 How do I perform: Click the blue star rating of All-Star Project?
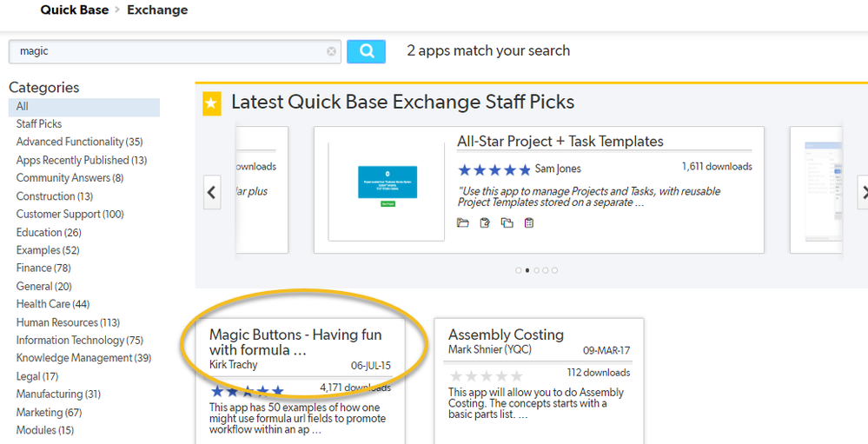[494, 169]
